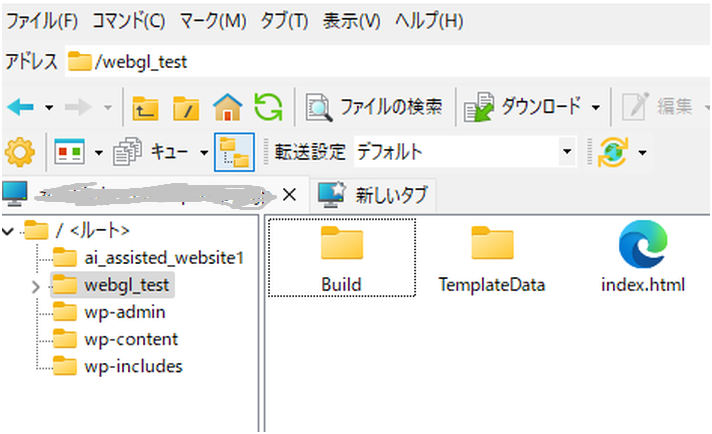
Task: Click the synchronize globe icon
Action: pyautogui.click(x=613, y=152)
